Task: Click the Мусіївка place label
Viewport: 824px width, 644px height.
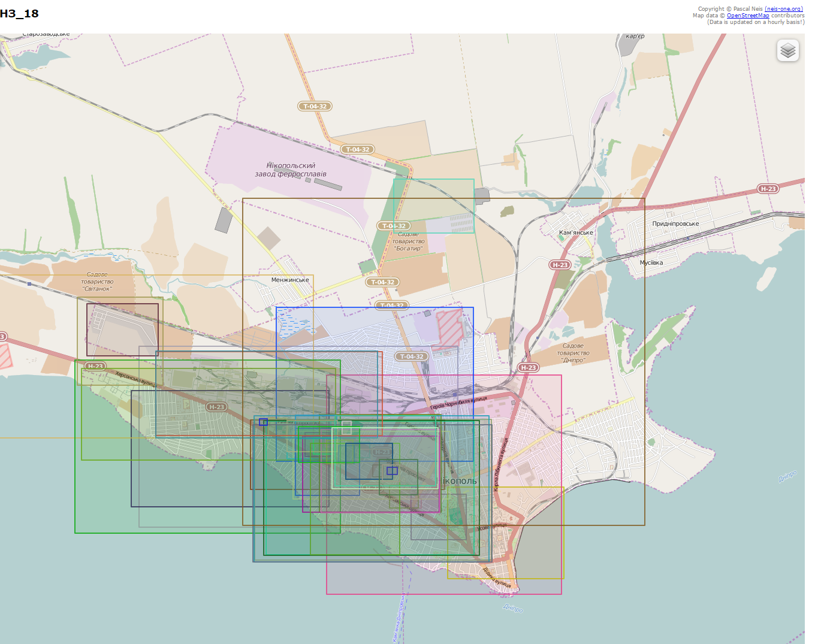Action: (651, 262)
